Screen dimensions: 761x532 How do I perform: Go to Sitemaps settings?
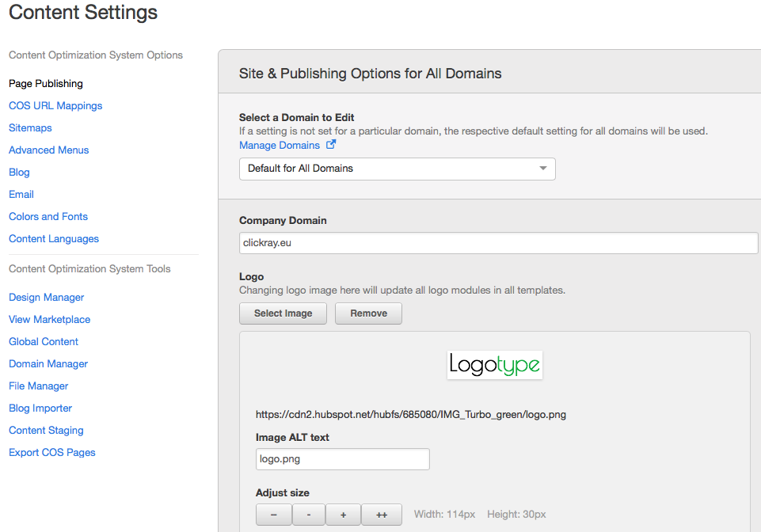pos(30,127)
